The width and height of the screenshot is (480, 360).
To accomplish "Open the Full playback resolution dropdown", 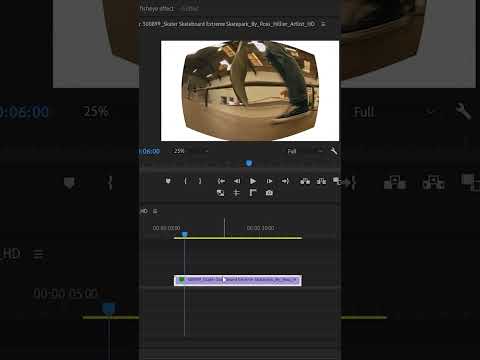I will [x=305, y=151].
